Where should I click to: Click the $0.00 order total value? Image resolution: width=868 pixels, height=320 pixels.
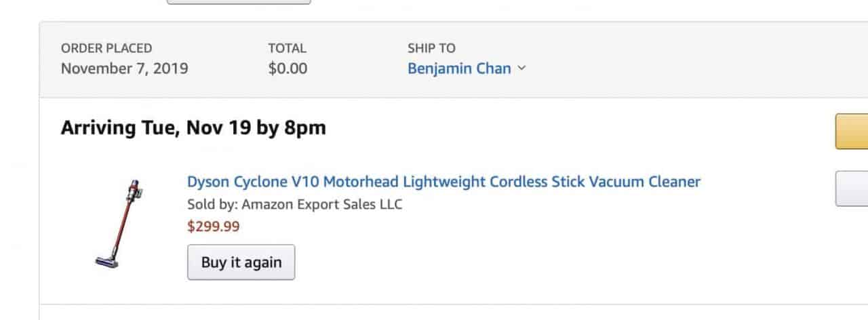pyautogui.click(x=288, y=68)
